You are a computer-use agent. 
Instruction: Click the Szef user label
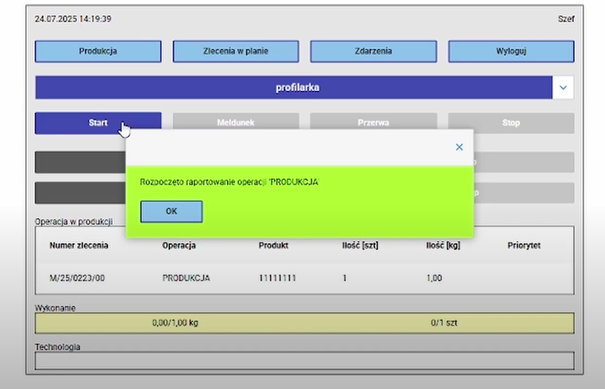click(x=566, y=19)
